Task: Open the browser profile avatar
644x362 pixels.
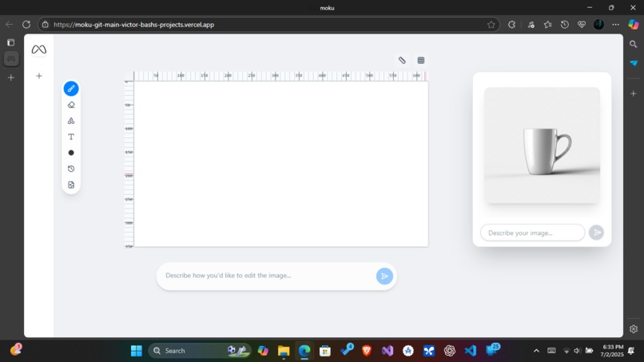Action: click(598, 25)
